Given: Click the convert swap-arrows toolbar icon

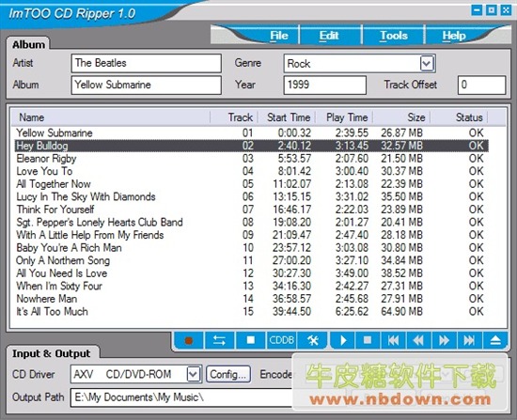Looking at the screenshot, I should pos(220,340).
